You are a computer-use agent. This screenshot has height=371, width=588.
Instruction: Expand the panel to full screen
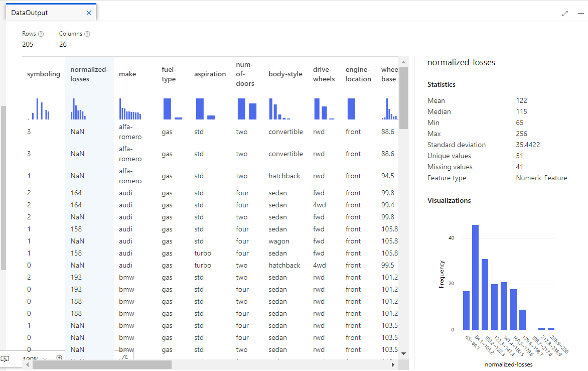[565, 14]
